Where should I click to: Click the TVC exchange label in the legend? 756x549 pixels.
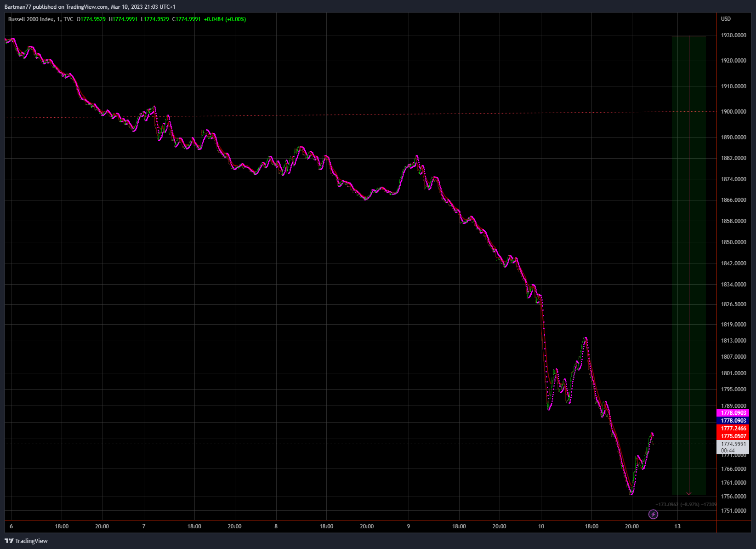click(x=68, y=19)
